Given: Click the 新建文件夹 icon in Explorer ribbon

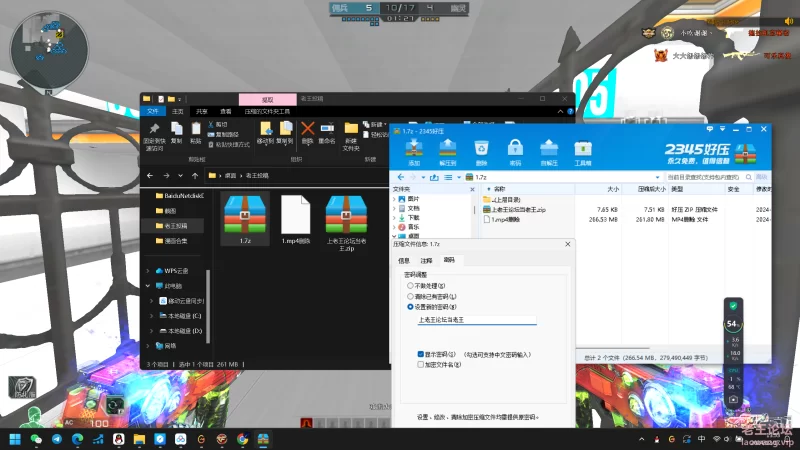Looking at the screenshot, I should tap(351, 128).
